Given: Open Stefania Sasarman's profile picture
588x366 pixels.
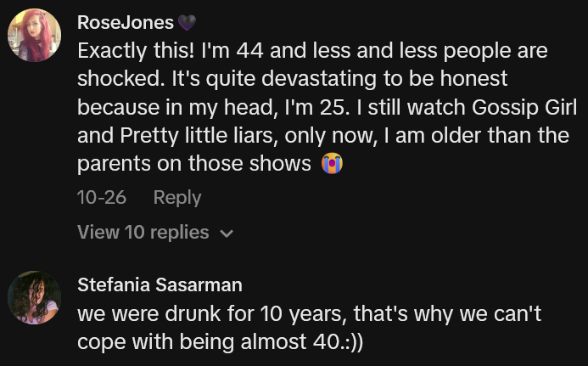Looking at the screenshot, I should (34, 297).
